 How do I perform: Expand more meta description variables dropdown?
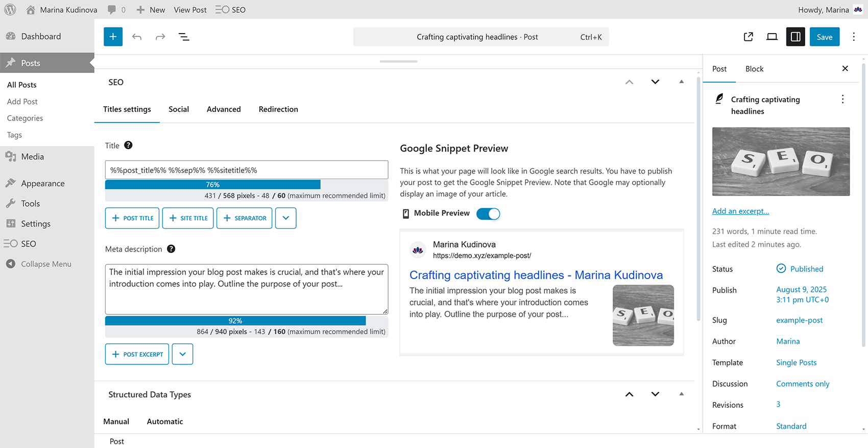[182, 354]
